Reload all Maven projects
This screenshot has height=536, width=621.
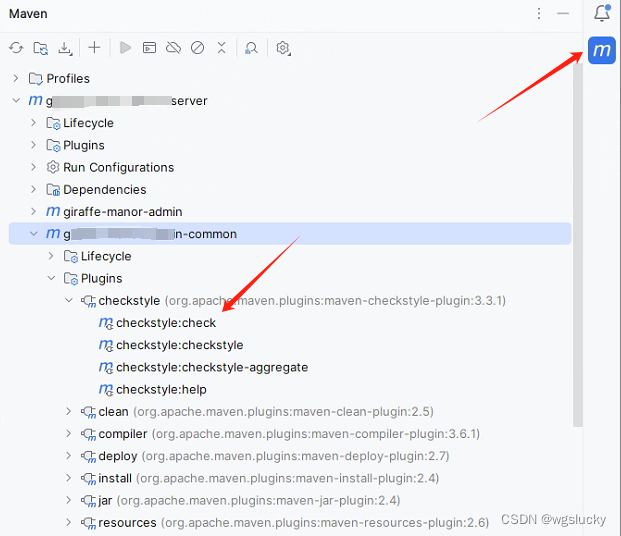click(x=16, y=48)
